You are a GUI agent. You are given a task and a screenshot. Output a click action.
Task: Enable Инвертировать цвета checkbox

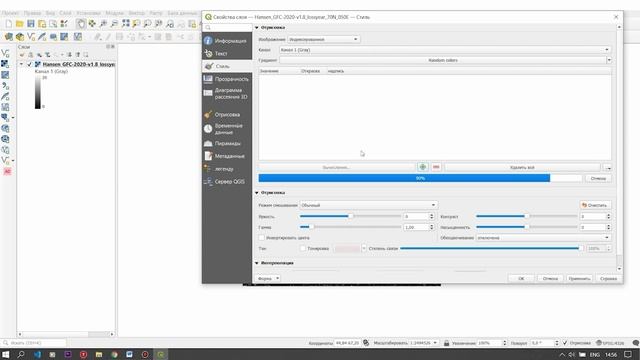pos(262,238)
